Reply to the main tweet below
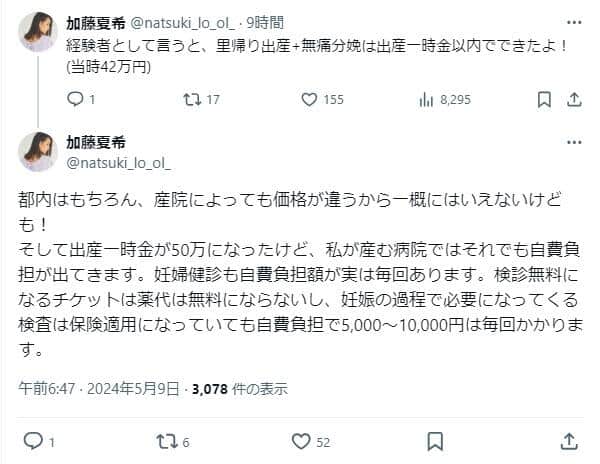The image size is (600, 464). click(33, 440)
